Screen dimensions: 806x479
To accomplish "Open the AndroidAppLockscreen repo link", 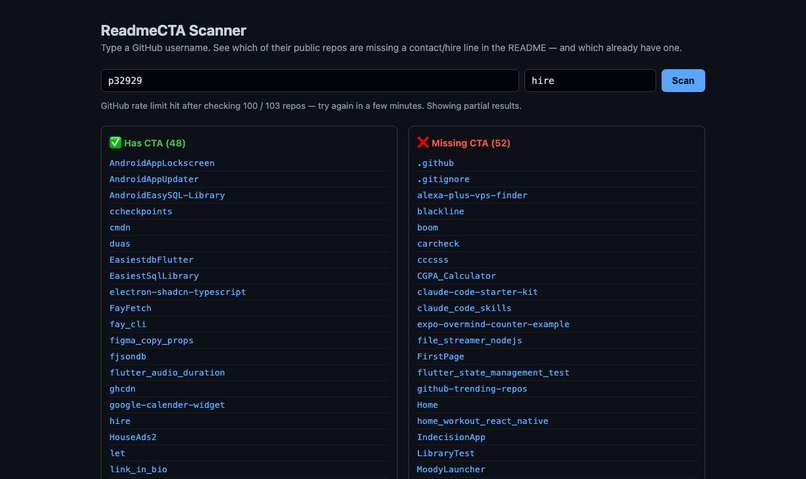I will [162, 163].
